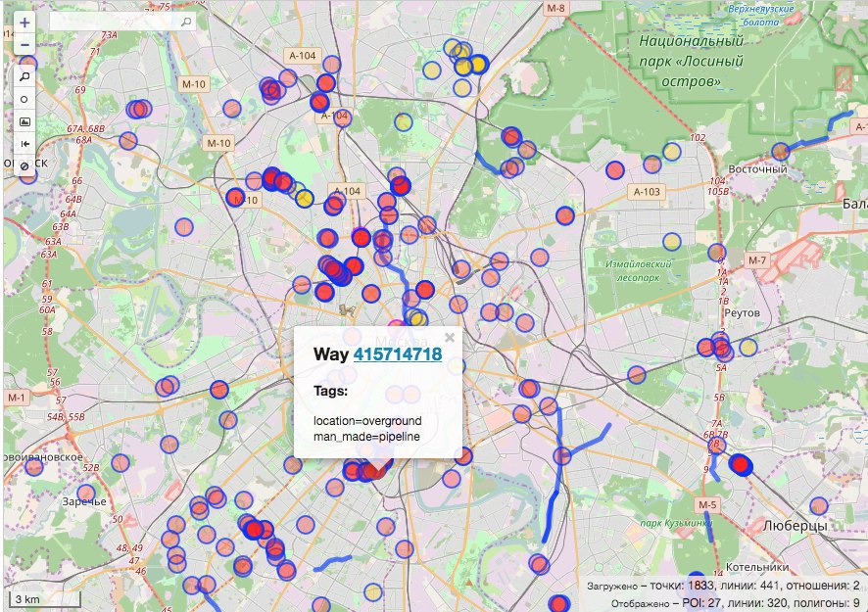This screenshot has width=868, height=612.
Task: Close the Way 415714718 popup
Action: [x=450, y=337]
